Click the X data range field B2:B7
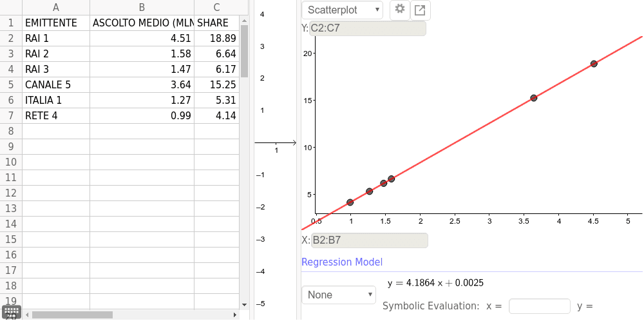 pos(369,240)
